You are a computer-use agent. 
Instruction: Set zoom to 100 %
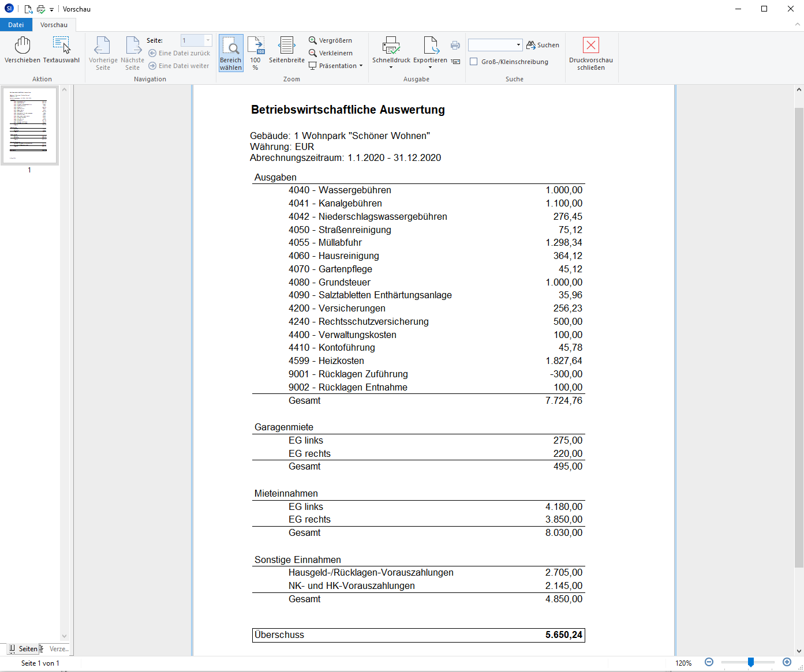pos(256,53)
